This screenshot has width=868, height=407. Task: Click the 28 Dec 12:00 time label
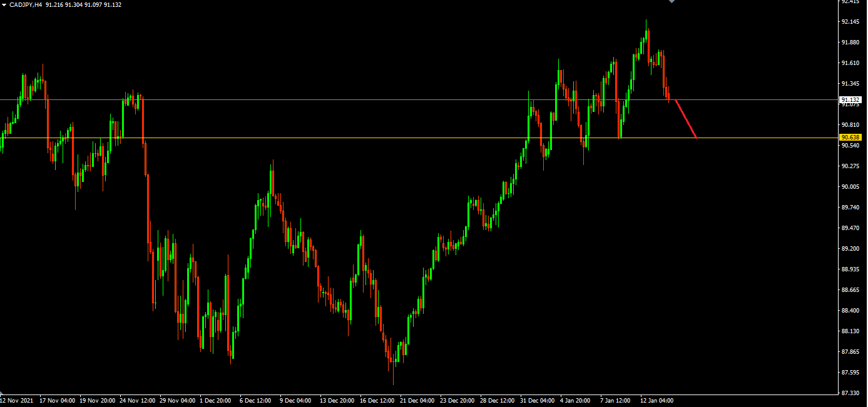(498, 400)
